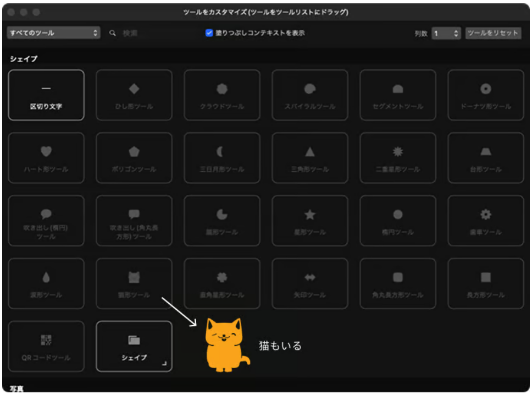Click the クラウドツール cloud shape icon
Viewport: 532px width, 394px height.
(x=222, y=89)
